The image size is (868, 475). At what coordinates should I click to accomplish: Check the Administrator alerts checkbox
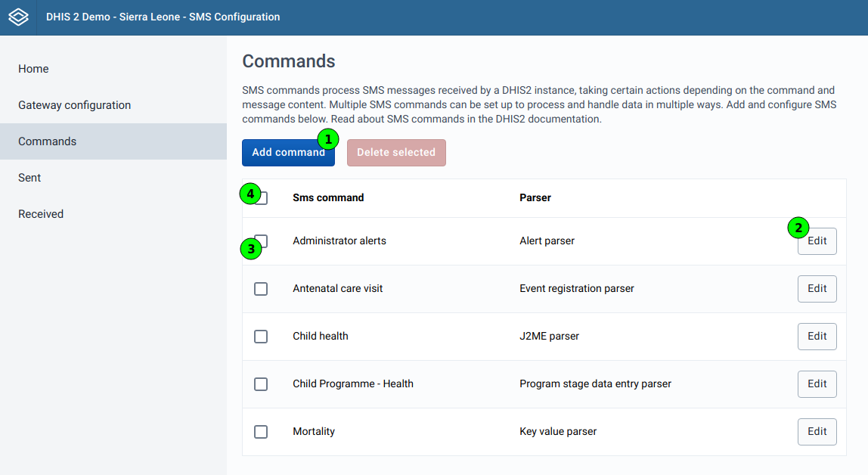click(261, 241)
